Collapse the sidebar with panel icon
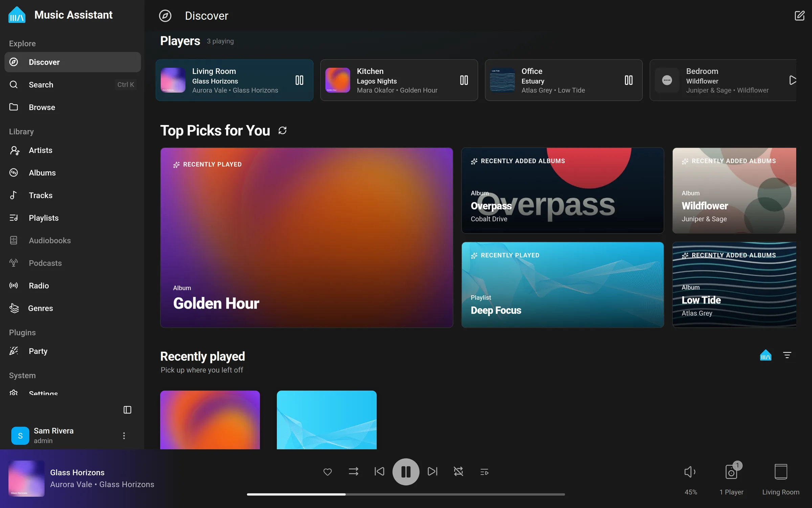This screenshot has height=508, width=812. tap(127, 410)
